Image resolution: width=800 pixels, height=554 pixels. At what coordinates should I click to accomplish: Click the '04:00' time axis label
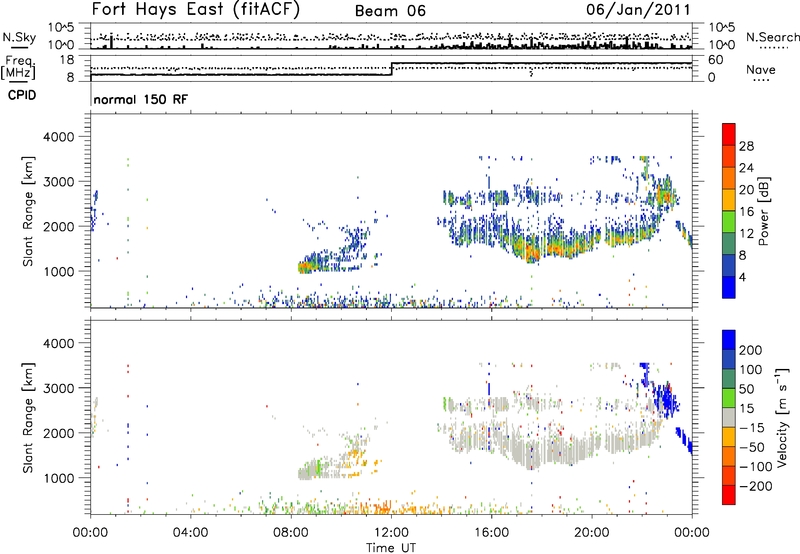coord(190,533)
